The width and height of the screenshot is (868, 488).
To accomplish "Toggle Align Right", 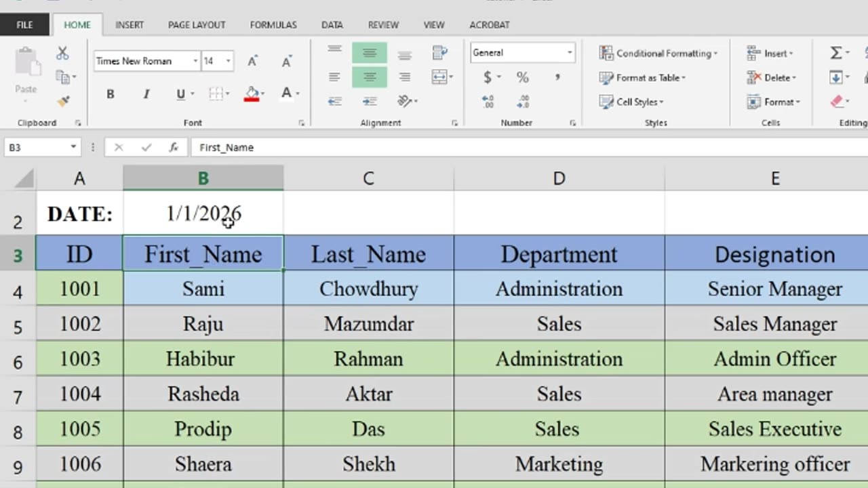I will click(405, 77).
